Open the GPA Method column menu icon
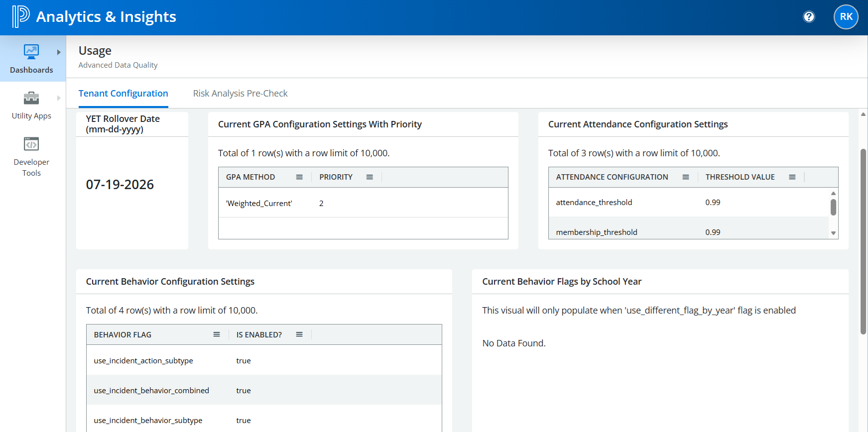This screenshot has height=432, width=868. coord(299,177)
